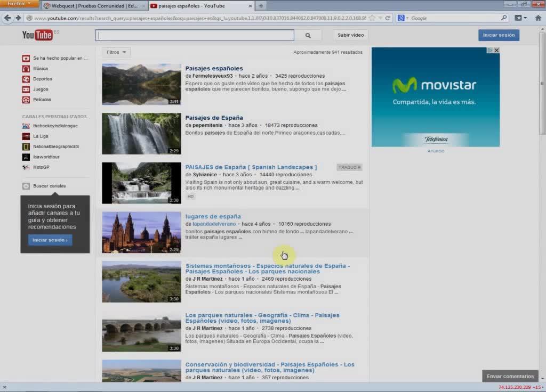This screenshot has height=392, width=546.
Task: Open the Firefox application menu
Action: [x=19, y=4]
